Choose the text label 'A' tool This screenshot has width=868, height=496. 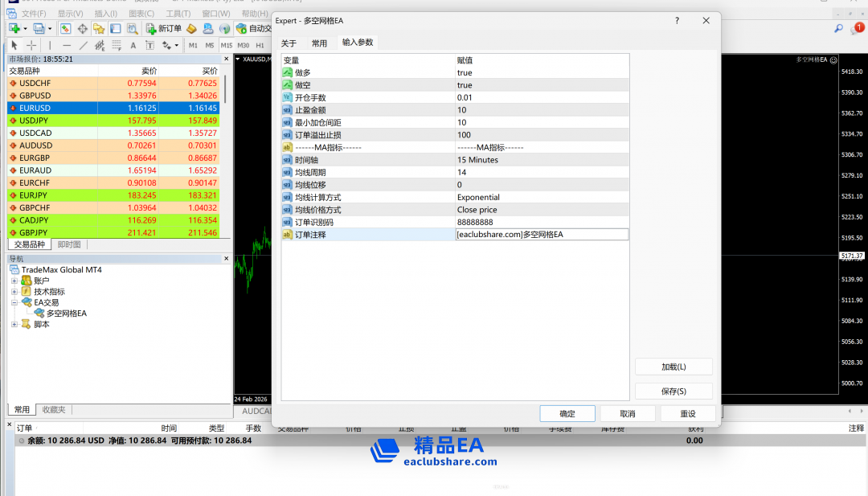pos(133,46)
